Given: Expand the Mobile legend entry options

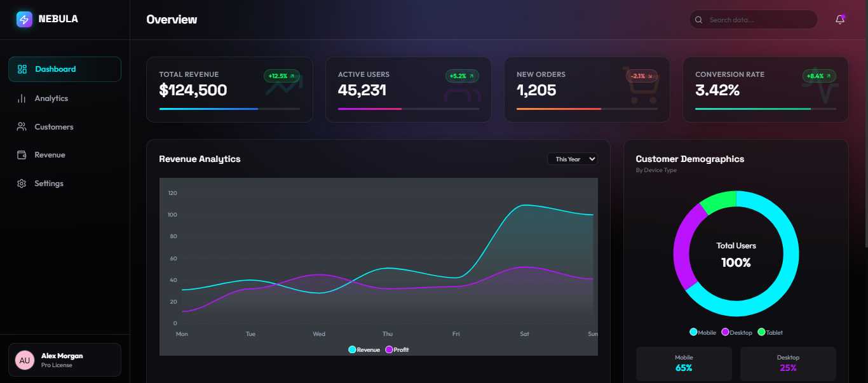Looking at the screenshot, I should click(x=702, y=332).
